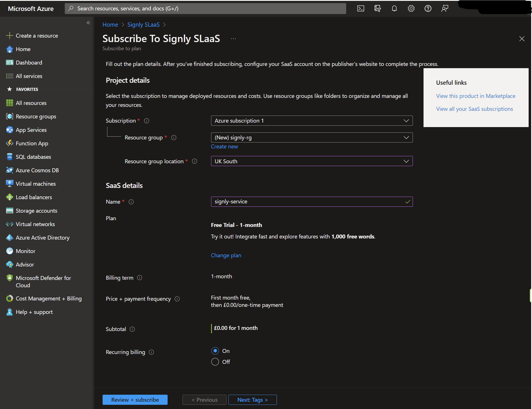Show info tooltip for SaaS Name field
Screen dimensions: 532x409
coord(131,202)
